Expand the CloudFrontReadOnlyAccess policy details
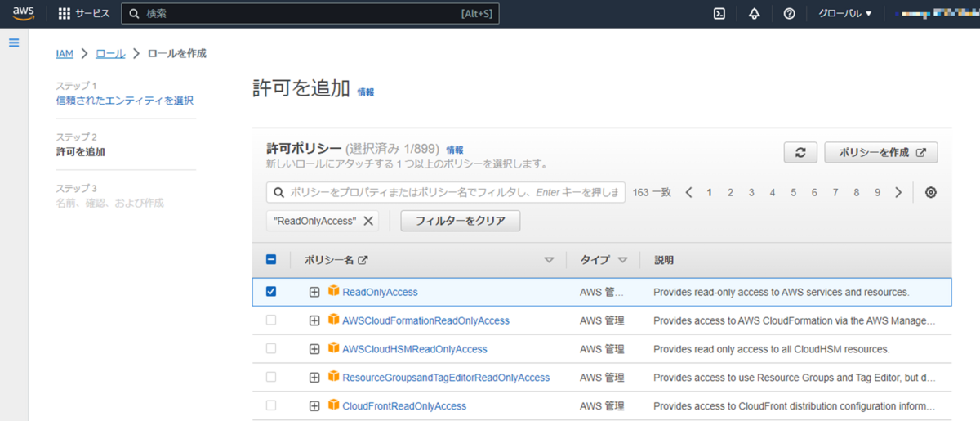This screenshot has width=980, height=421. 314,406
